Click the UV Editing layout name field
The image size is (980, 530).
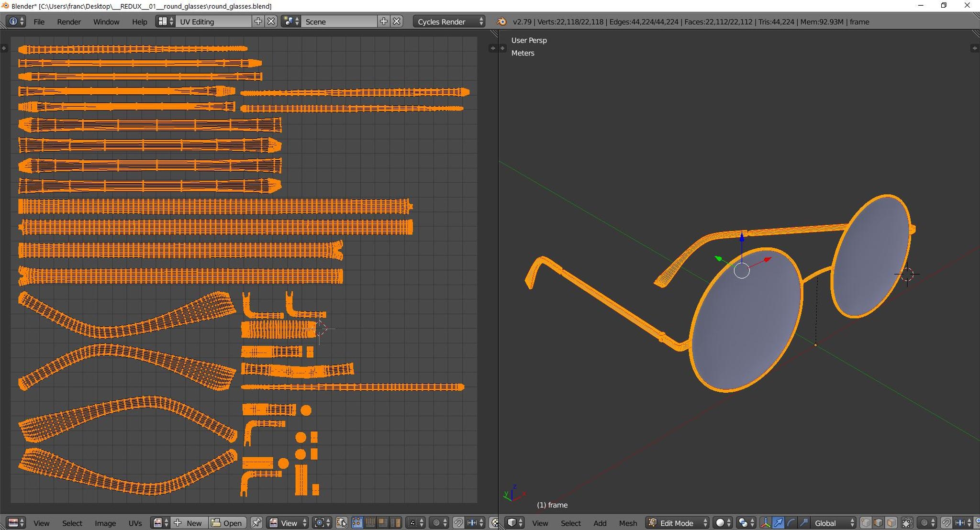pos(213,22)
